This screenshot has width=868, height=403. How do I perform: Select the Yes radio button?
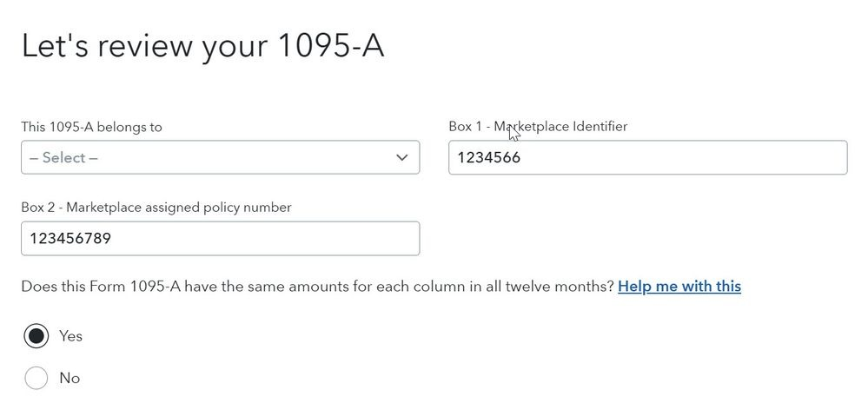(x=36, y=336)
